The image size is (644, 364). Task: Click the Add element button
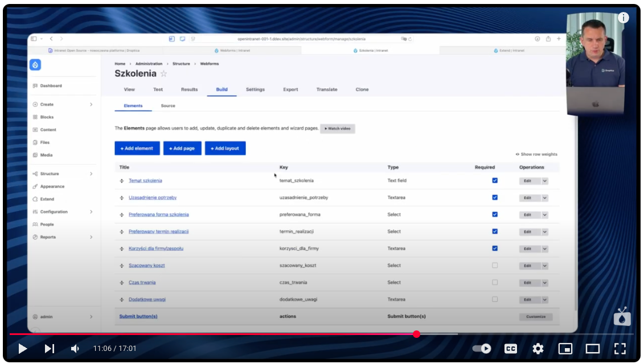[137, 148]
